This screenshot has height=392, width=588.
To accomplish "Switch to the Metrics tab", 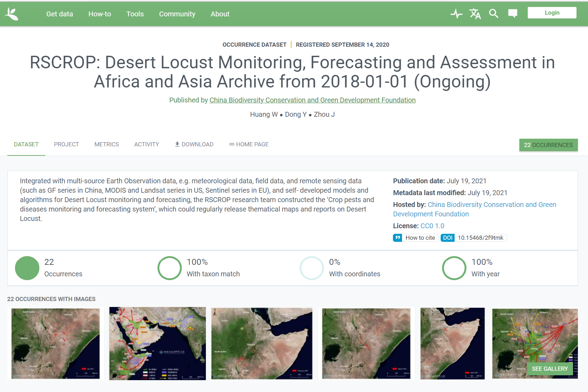I will click(x=107, y=144).
